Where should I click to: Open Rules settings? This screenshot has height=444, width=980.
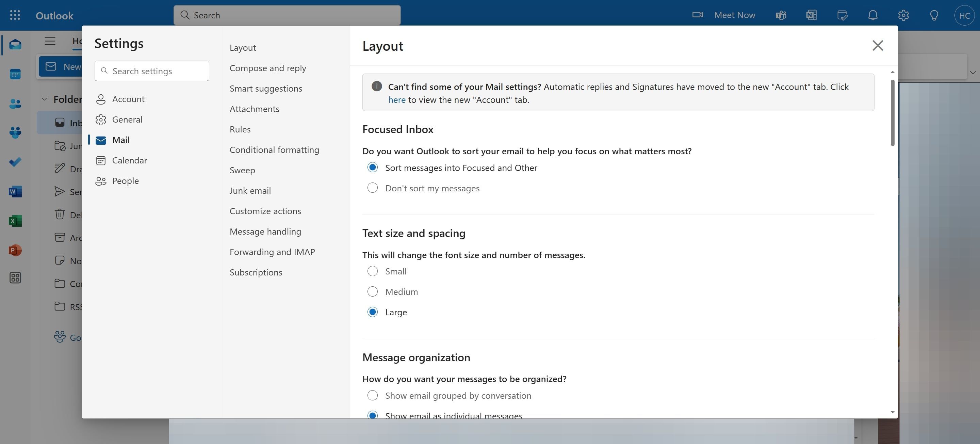[x=240, y=129]
